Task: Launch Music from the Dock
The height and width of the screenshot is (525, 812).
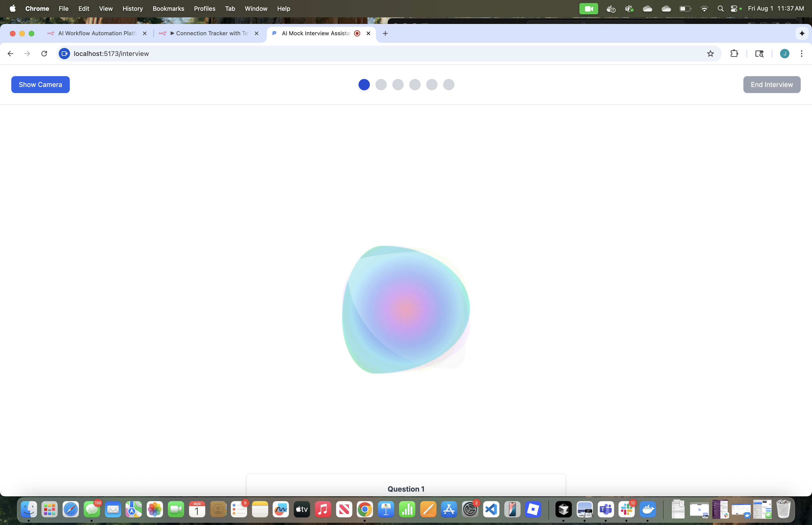Action: click(323, 509)
